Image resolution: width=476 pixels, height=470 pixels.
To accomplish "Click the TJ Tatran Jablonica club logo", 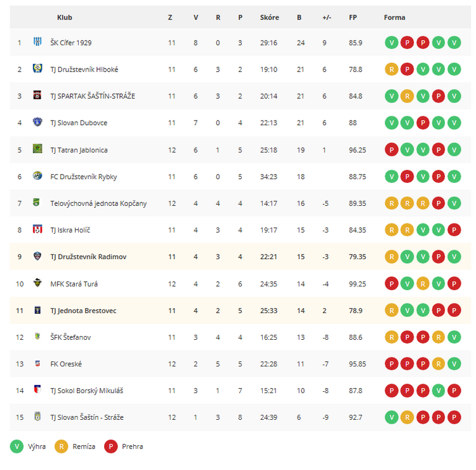I will click(x=37, y=149).
